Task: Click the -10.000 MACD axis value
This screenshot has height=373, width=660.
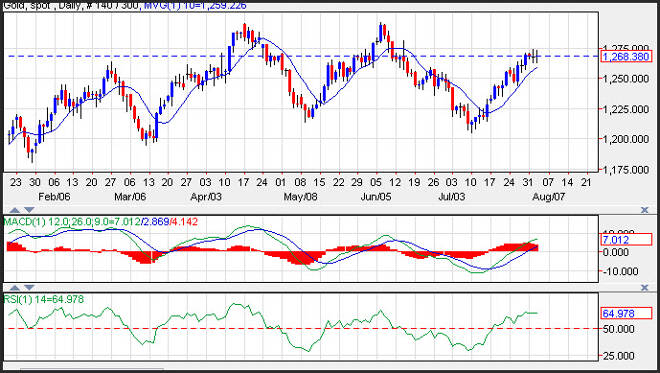Action: [x=621, y=272]
